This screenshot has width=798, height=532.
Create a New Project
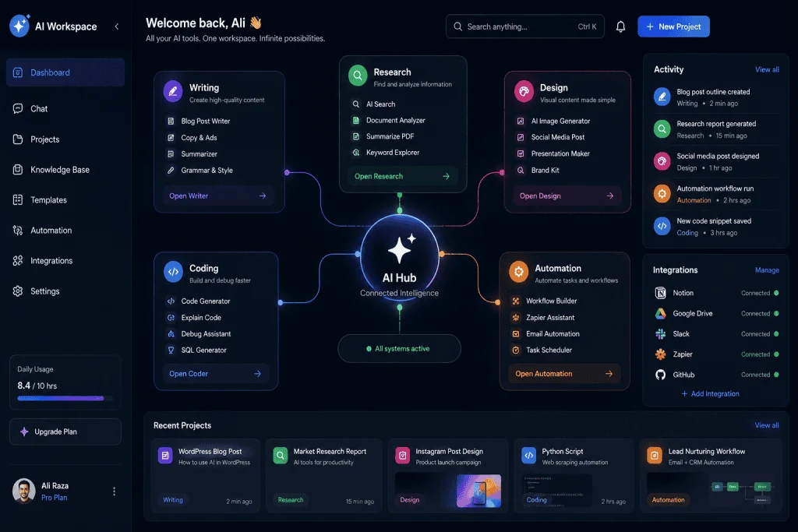coord(673,26)
